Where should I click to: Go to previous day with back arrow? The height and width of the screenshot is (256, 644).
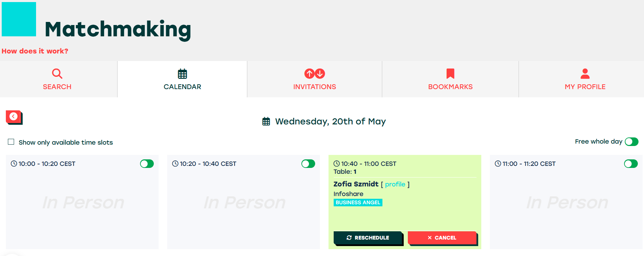coord(14,117)
